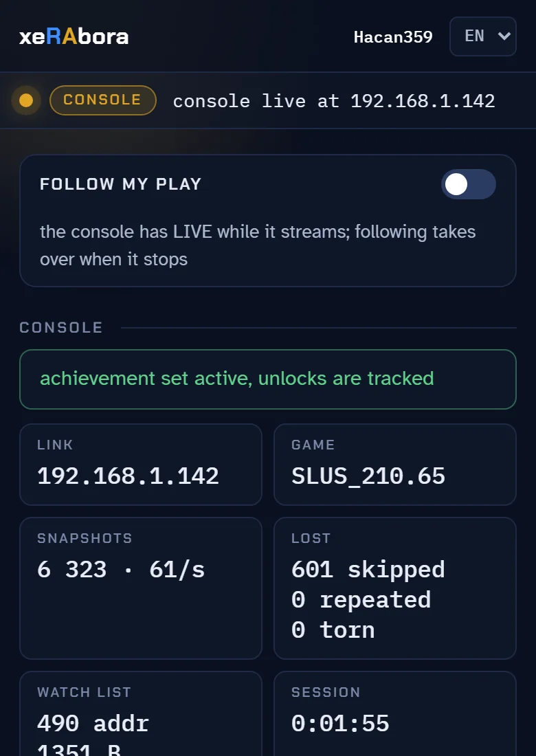The height and width of the screenshot is (756, 536).
Task: Open the EN language dropdown
Action: [x=483, y=36]
